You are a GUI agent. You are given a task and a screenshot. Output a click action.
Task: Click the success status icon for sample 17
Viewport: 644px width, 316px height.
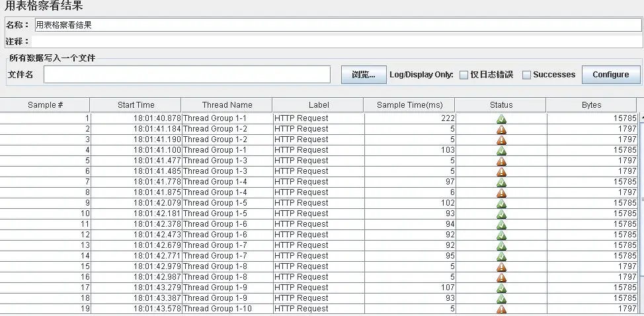501,288
